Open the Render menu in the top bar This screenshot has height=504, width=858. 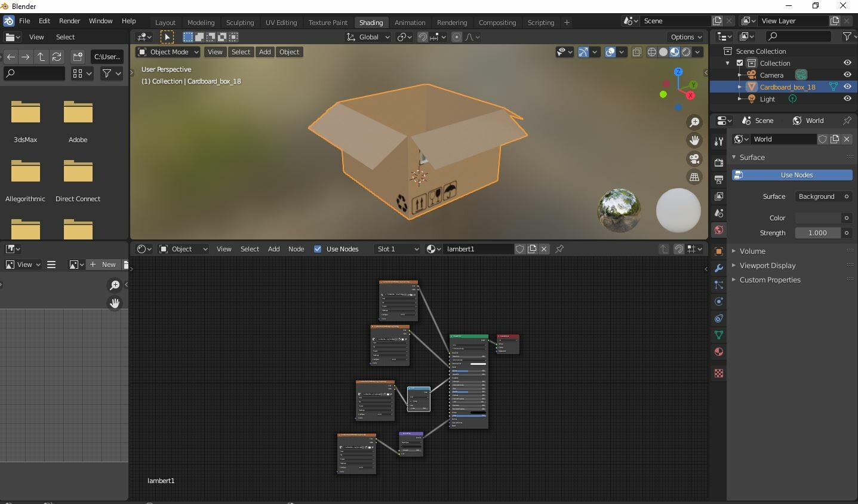(x=69, y=21)
